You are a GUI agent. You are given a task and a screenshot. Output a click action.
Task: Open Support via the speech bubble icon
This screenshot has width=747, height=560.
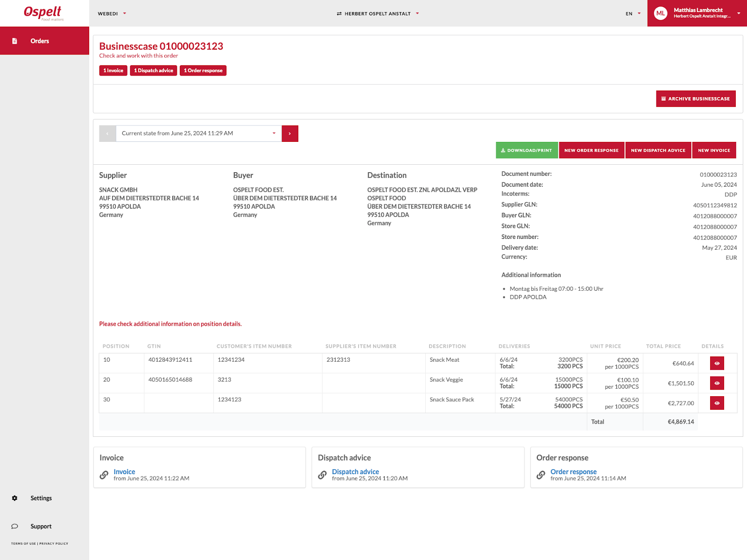pyautogui.click(x=14, y=526)
